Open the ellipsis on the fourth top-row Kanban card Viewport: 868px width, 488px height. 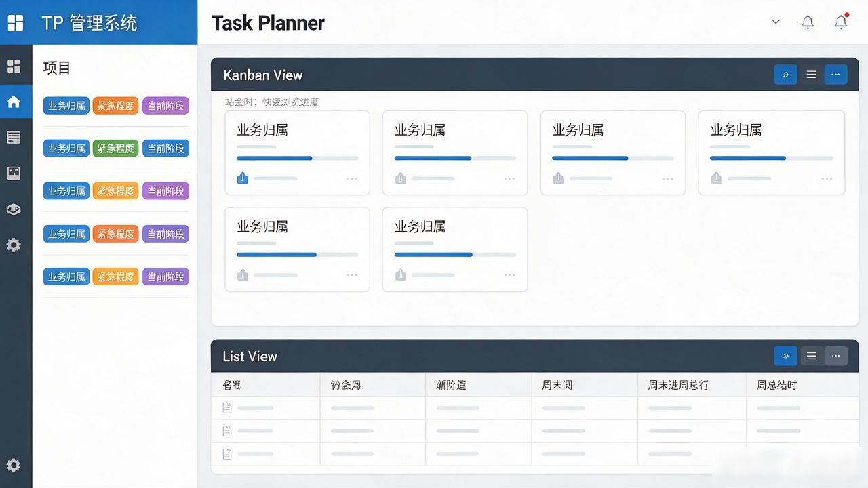tap(827, 179)
